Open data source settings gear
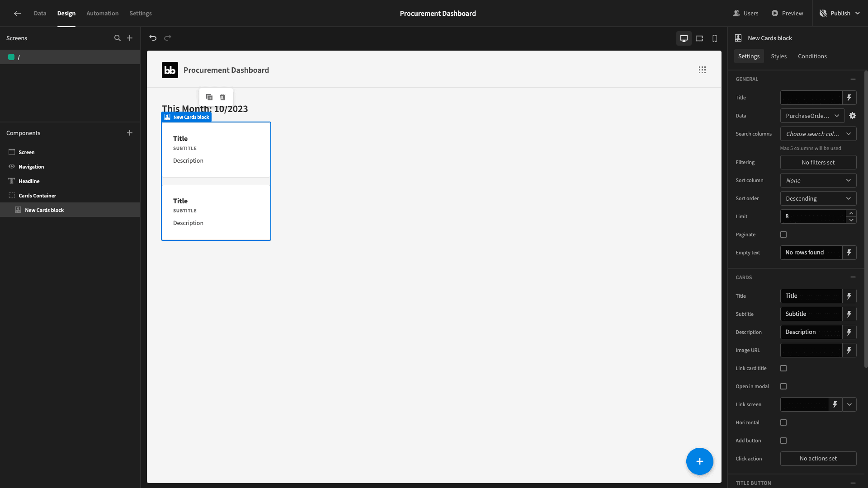The image size is (868, 488). (x=853, y=116)
